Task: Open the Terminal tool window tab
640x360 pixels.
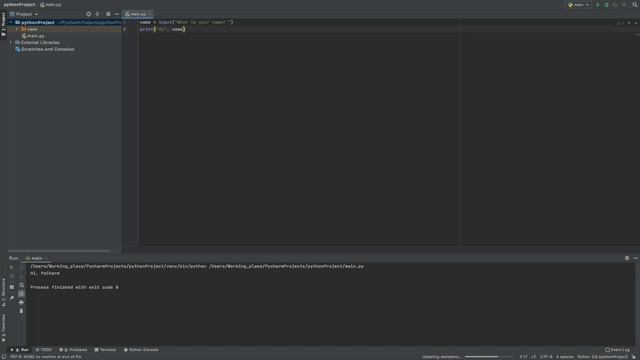Action: click(105, 350)
